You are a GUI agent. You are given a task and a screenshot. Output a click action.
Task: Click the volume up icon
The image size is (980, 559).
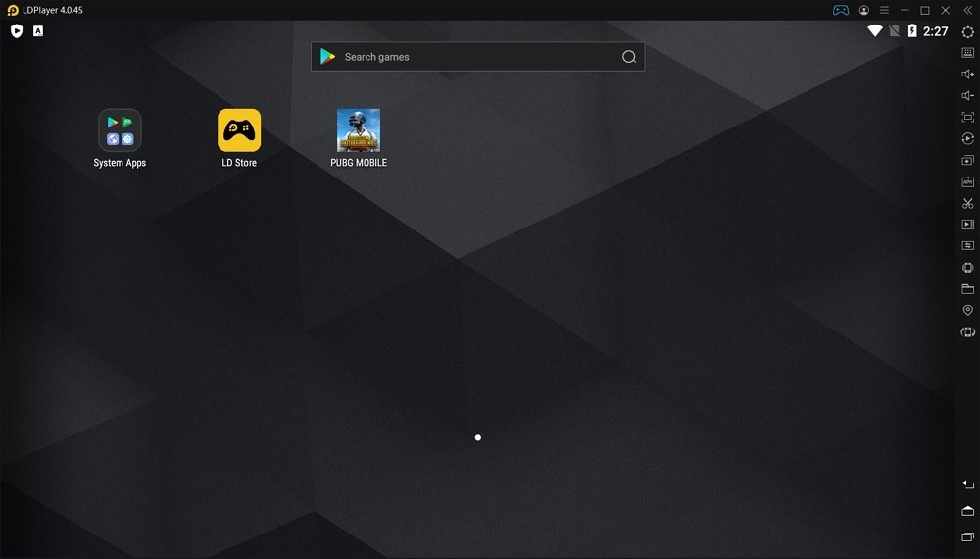pos(967,75)
